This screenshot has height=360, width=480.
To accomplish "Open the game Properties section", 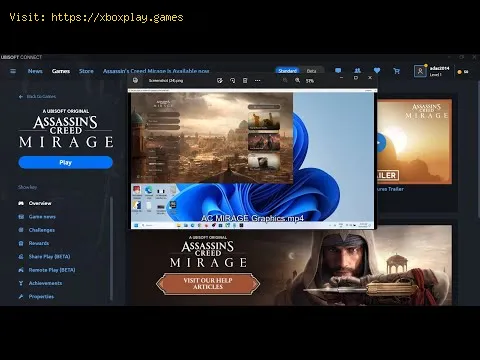I will (36, 296).
